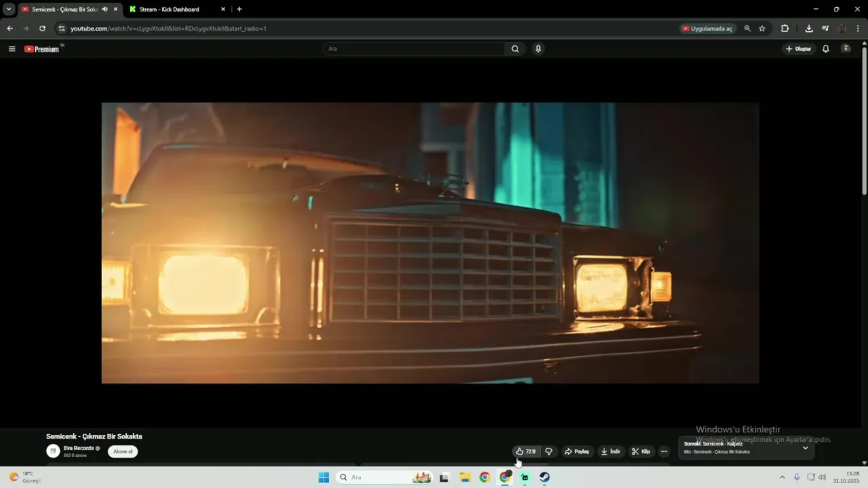Like the video with thumbs up
Image resolution: width=868 pixels, height=488 pixels.
tap(526, 451)
